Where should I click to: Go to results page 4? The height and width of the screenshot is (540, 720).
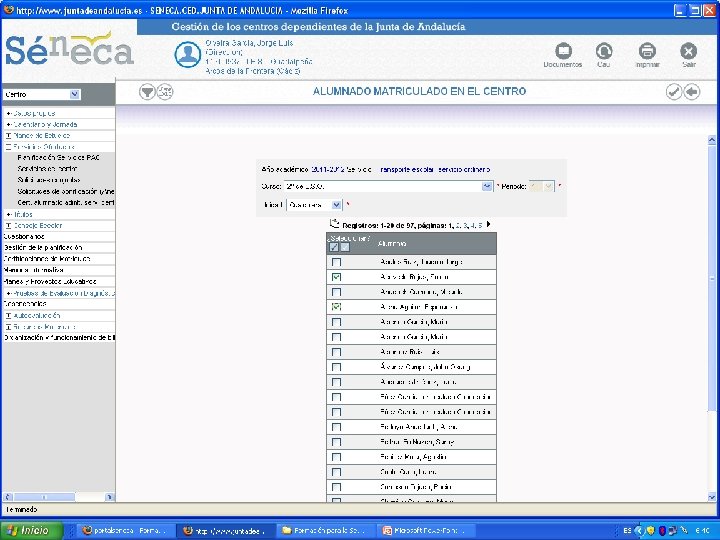pyautogui.click(x=473, y=225)
